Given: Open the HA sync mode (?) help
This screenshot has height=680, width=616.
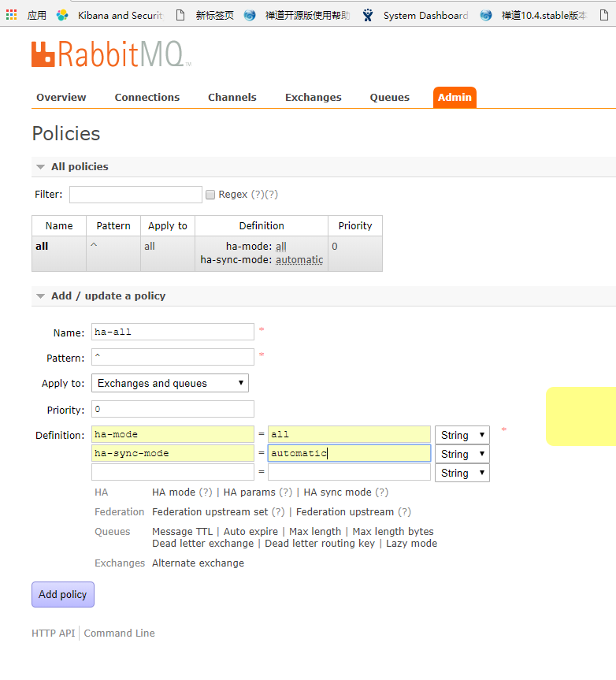Looking at the screenshot, I should tap(381, 492).
